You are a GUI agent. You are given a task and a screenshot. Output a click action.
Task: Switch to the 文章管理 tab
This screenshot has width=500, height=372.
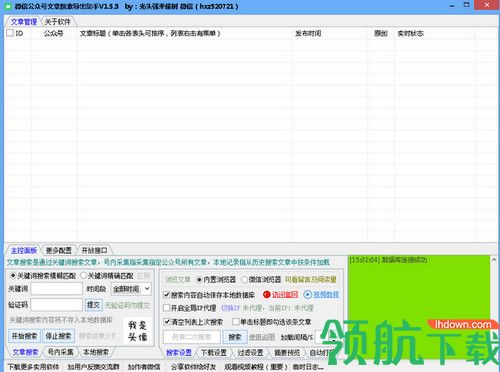(23, 22)
